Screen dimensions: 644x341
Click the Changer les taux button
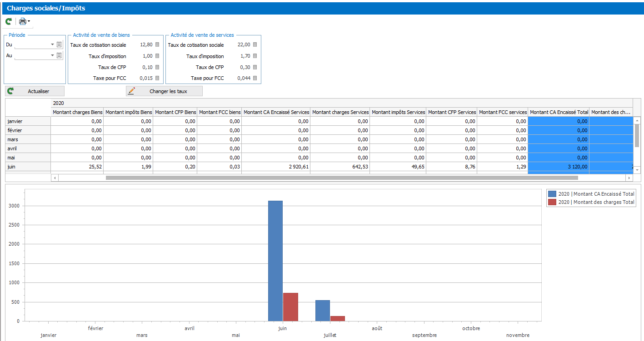click(164, 91)
